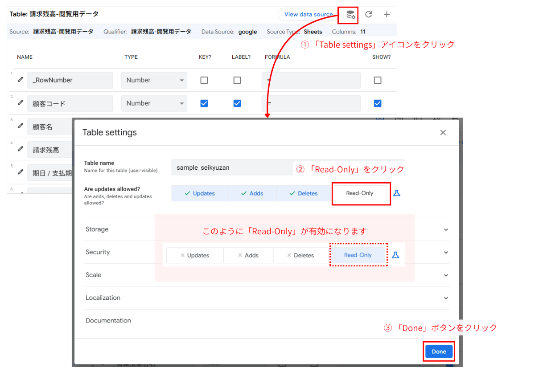Viewport: 535px width, 392px height.
Task: Add a new column using the plus icon
Action: click(387, 14)
